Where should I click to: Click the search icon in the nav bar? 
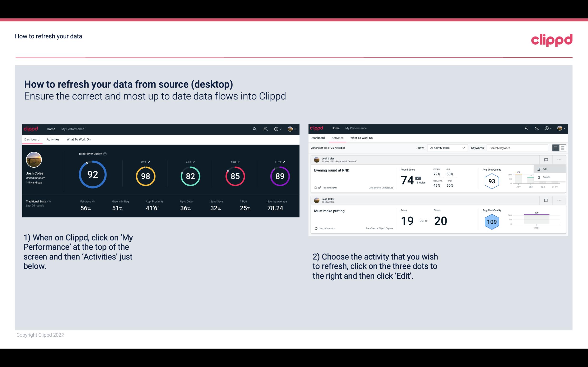tap(254, 129)
